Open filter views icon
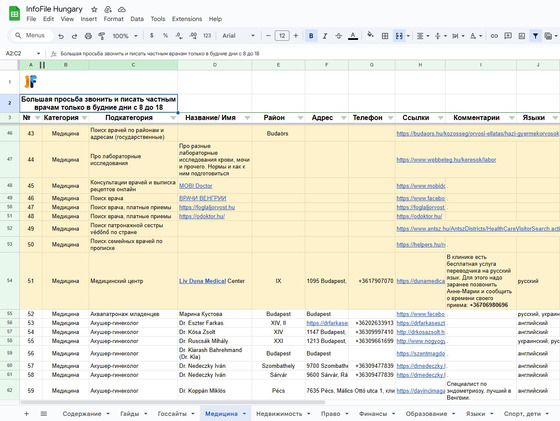 tap(548, 36)
